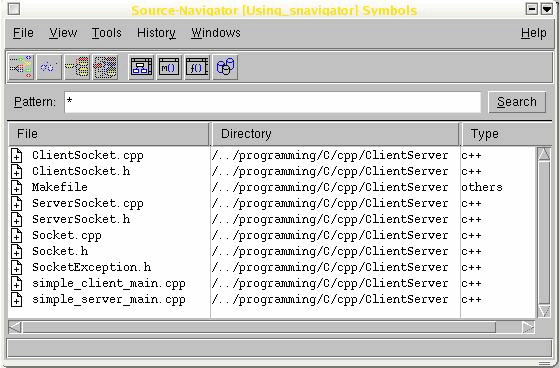
Task: Open the Cross-reference toolbar icon
Action: [106, 67]
